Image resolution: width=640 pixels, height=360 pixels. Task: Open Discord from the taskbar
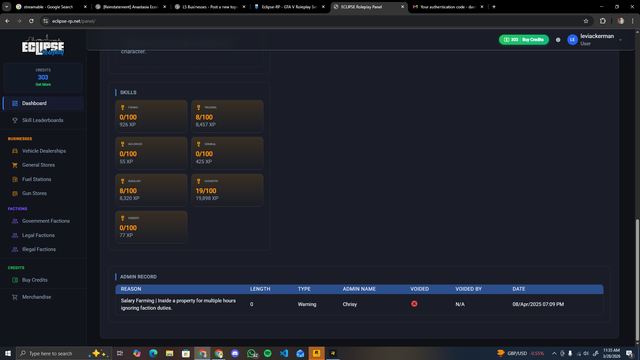pyautogui.click(x=235, y=353)
